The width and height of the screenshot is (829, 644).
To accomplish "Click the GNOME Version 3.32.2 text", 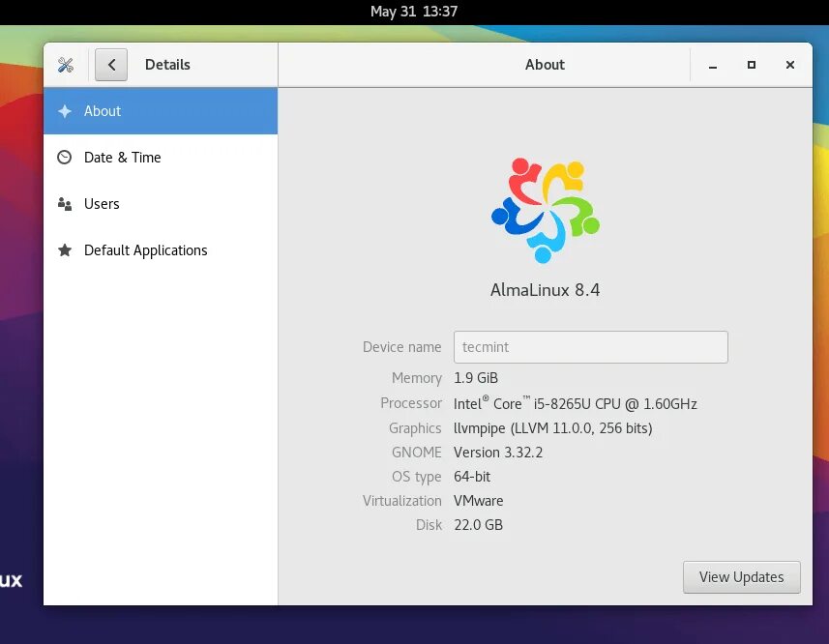I will point(498,453).
